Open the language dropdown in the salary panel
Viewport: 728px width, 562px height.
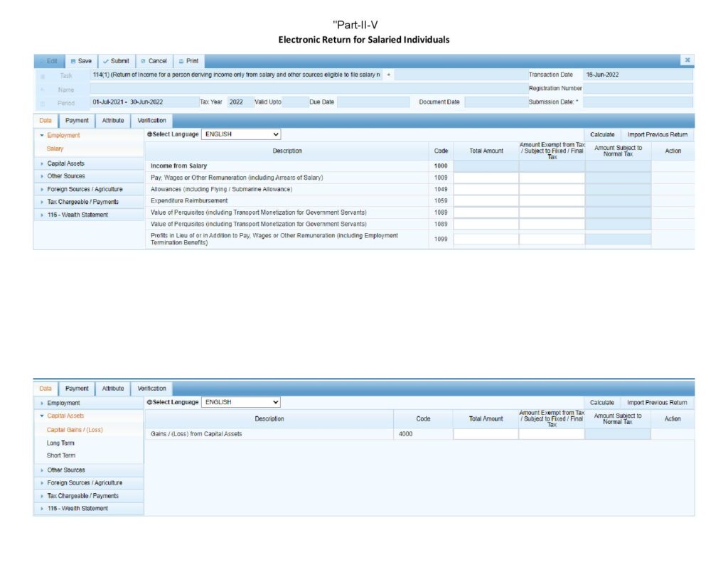(241, 134)
